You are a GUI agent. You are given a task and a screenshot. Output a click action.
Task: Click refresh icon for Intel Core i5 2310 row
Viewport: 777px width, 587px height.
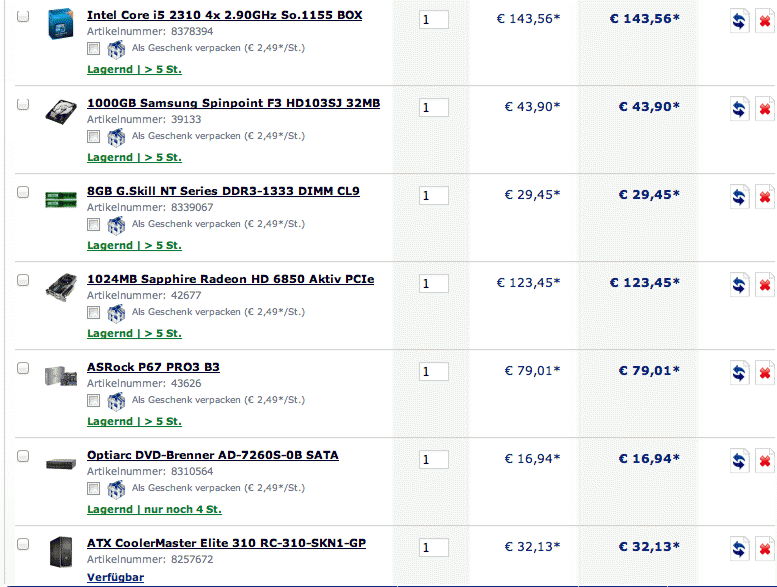739,21
